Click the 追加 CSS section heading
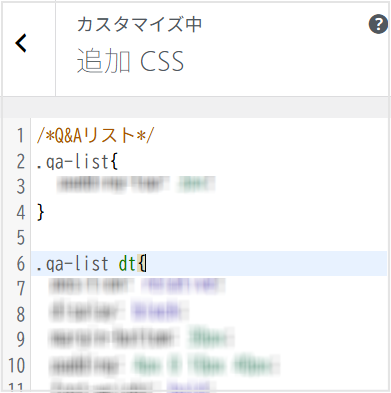Screen dimensions: 391x393 [130, 61]
